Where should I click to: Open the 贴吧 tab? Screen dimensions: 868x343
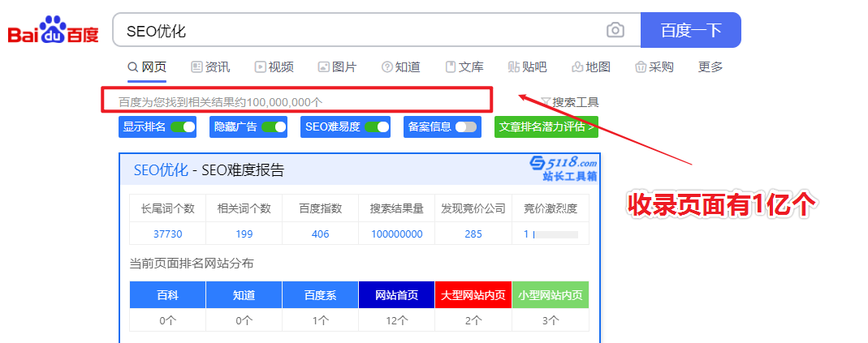pyautogui.click(x=528, y=67)
